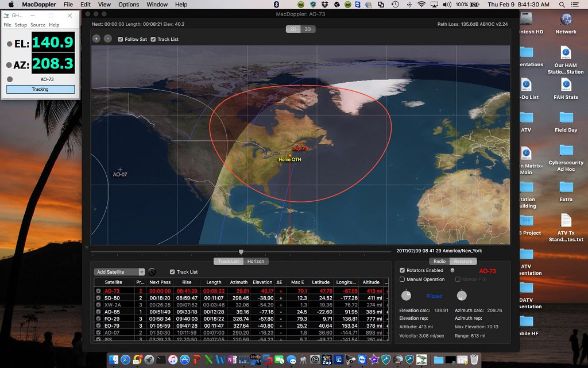Open Time Machine menu bar icon

[395, 5]
